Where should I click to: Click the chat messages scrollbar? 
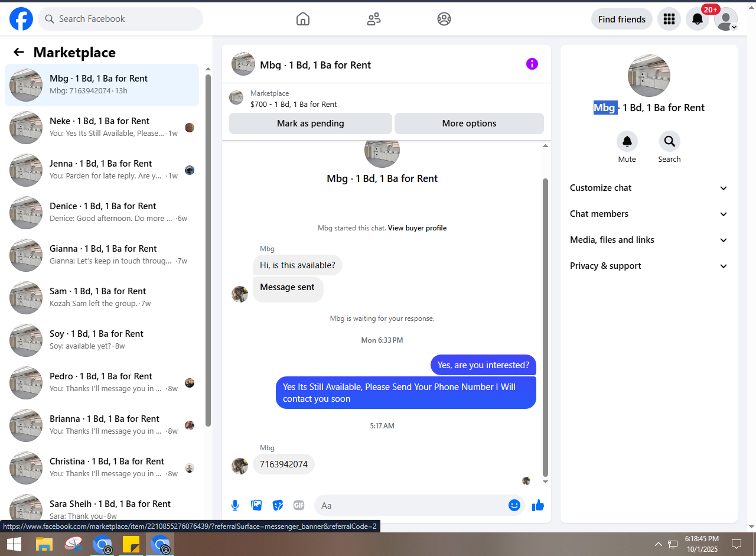click(x=546, y=327)
